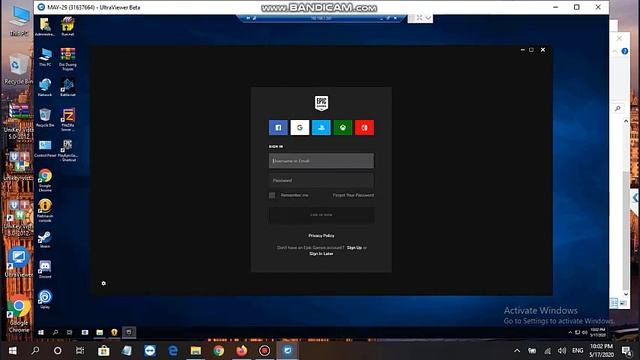Click the Password input field
This screenshot has width=640, height=360.
click(x=321, y=180)
